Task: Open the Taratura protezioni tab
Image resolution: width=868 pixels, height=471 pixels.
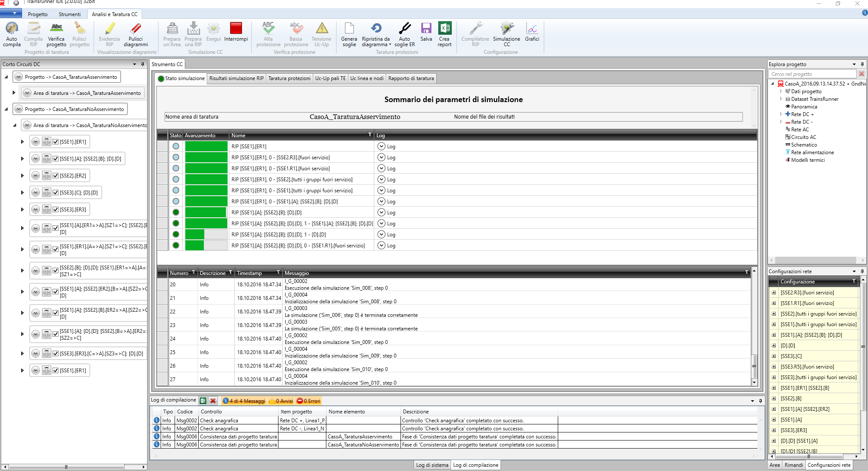Action: [289, 78]
